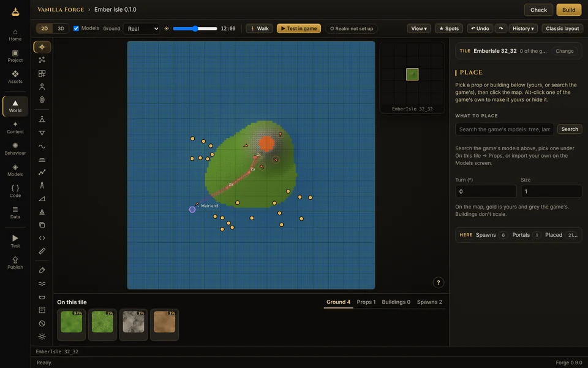
Task: Select the flatten lines tool
Action: point(42,159)
